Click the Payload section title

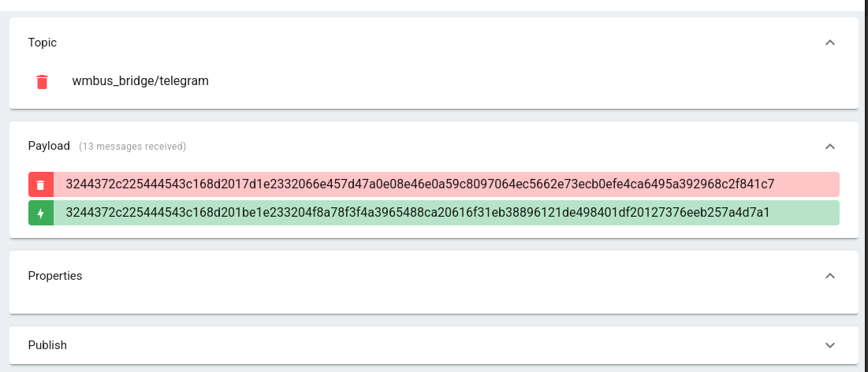49,146
